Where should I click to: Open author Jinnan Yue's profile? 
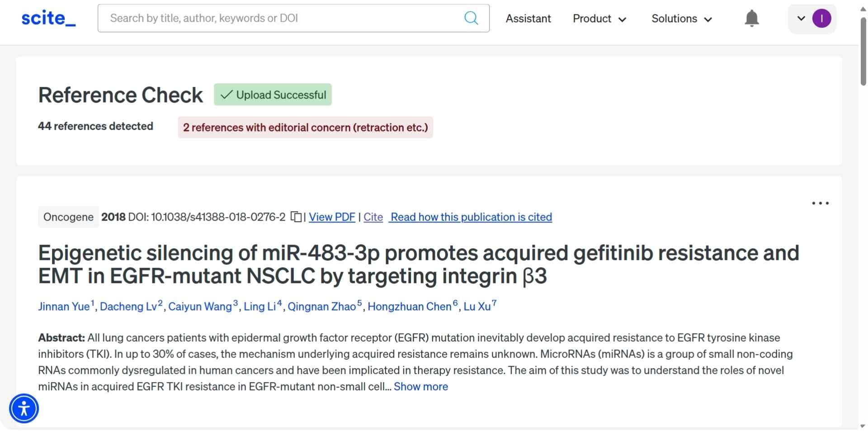click(x=64, y=307)
